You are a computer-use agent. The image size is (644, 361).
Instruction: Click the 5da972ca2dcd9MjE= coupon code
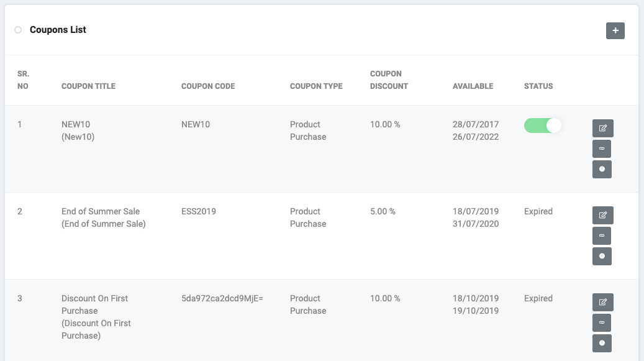[x=222, y=299]
